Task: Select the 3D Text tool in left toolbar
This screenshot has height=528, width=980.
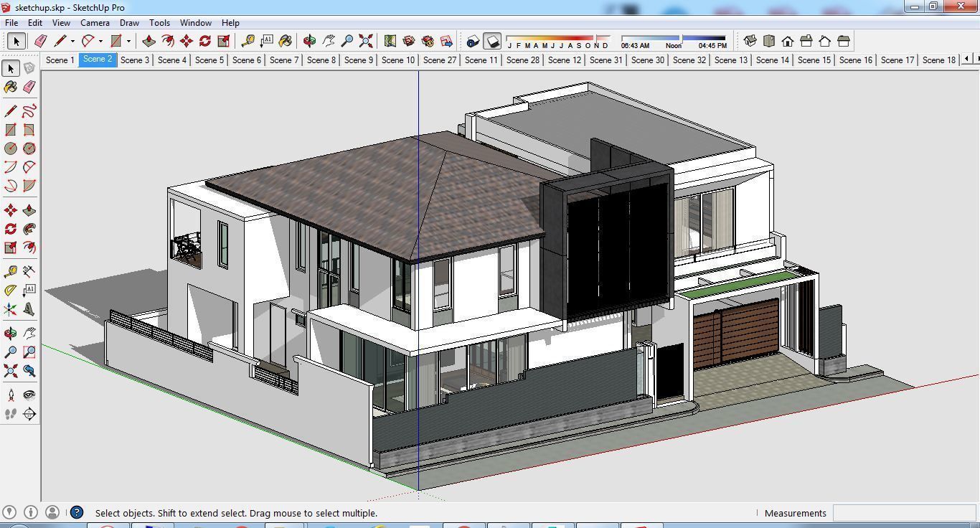Action: pyautogui.click(x=29, y=309)
